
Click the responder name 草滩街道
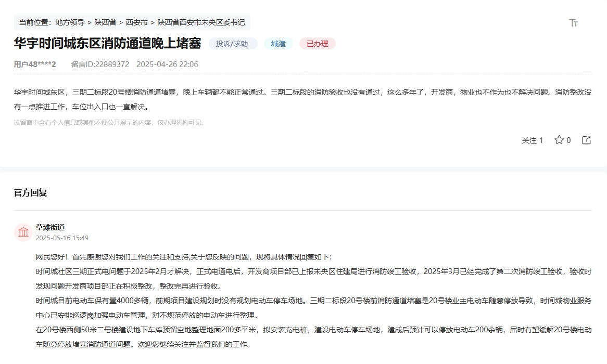[50, 227]
